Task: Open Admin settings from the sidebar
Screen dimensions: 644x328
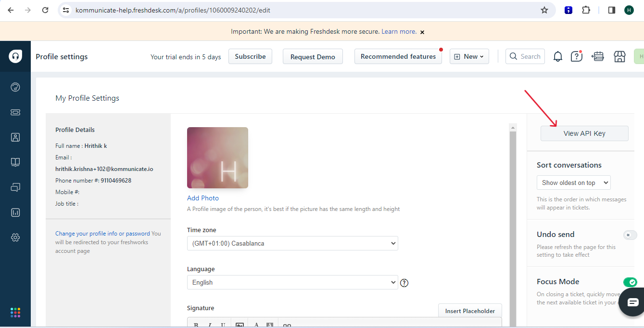Action: click(x=15, y=237)
